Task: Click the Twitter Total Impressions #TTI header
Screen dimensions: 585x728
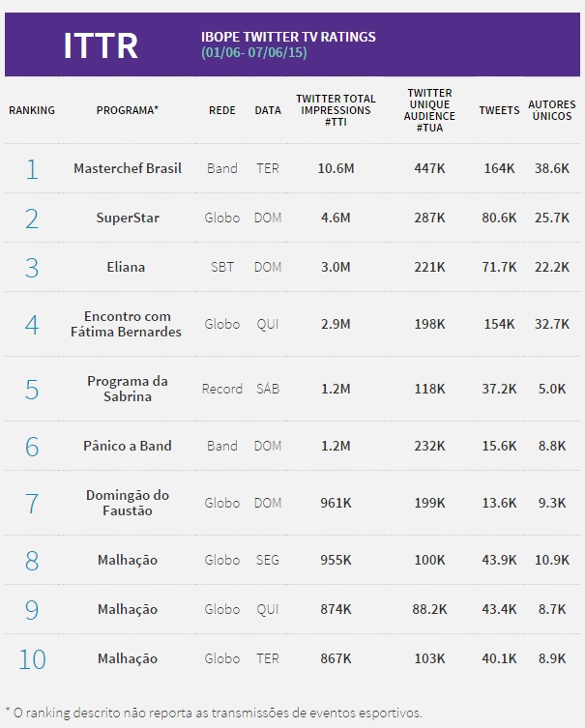Action: click(x=336, y=111)
